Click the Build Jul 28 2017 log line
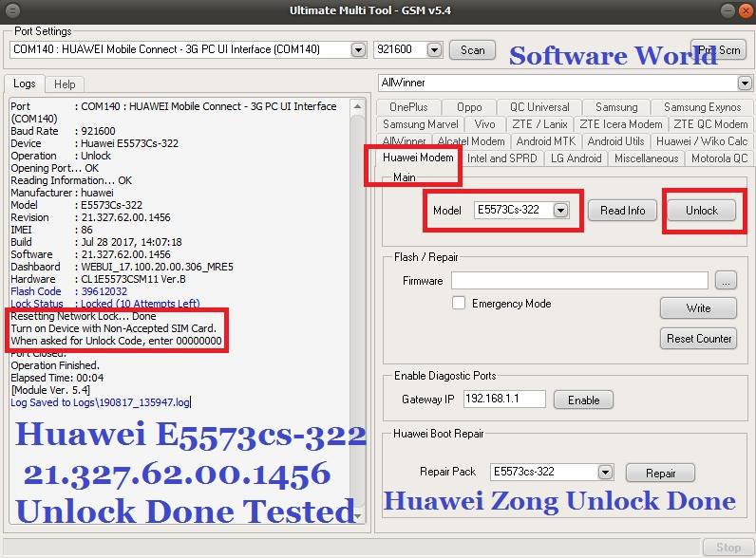The height and width of the screenshot is (558, 756). pos(97,242)
